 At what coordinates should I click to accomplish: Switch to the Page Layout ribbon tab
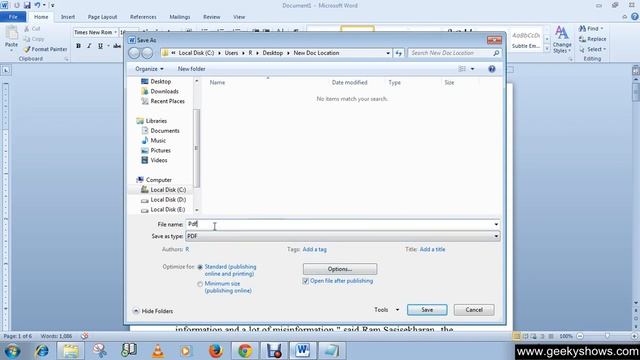(102, 17)
